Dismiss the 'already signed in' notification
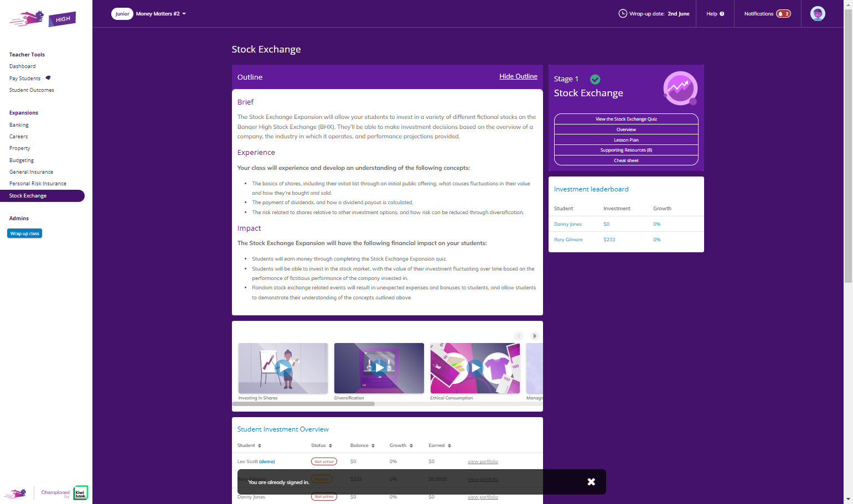Viewport: 853px width, 504px height. (591, 482)
